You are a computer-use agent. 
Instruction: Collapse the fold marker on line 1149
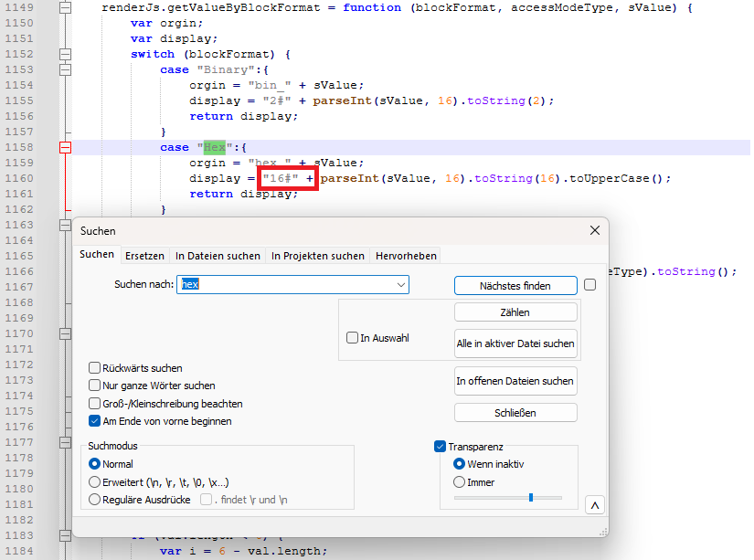[65, 7]
